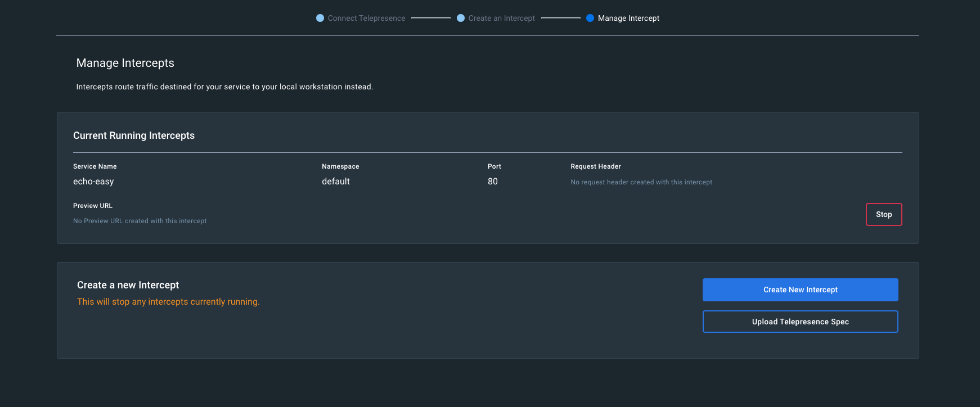
Task: Click the No Preview URL message
Action: [140, 221]
